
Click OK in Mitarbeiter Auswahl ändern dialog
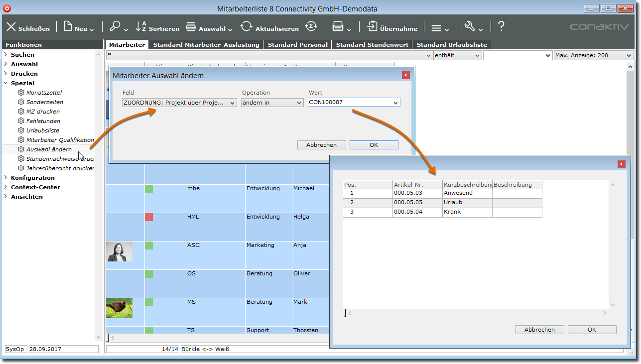374,145
